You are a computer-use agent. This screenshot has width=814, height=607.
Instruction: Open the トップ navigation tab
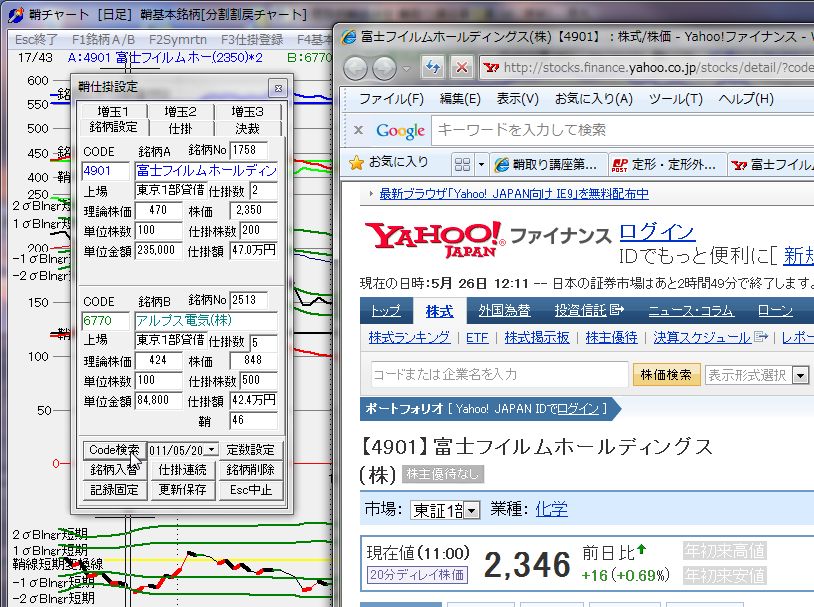point(386,311)
